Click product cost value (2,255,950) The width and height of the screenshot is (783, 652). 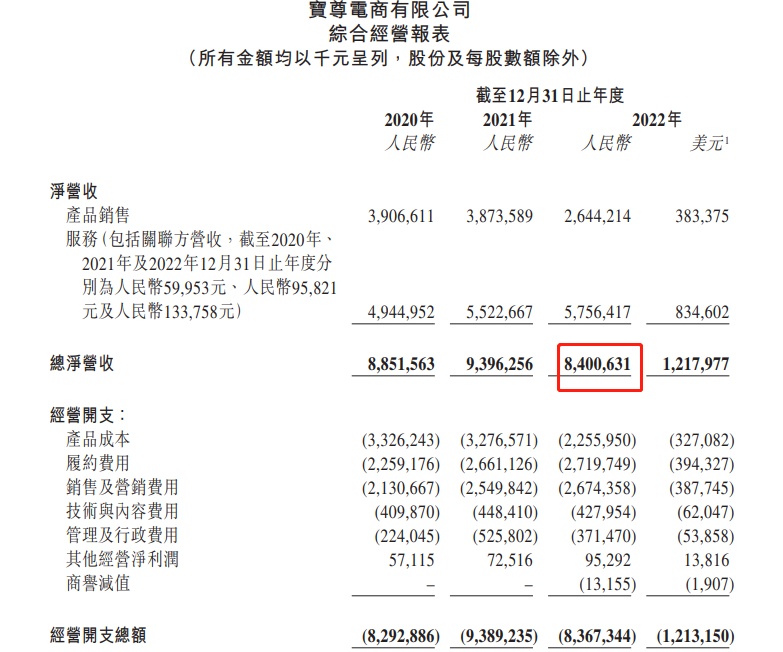pos(597,440)
